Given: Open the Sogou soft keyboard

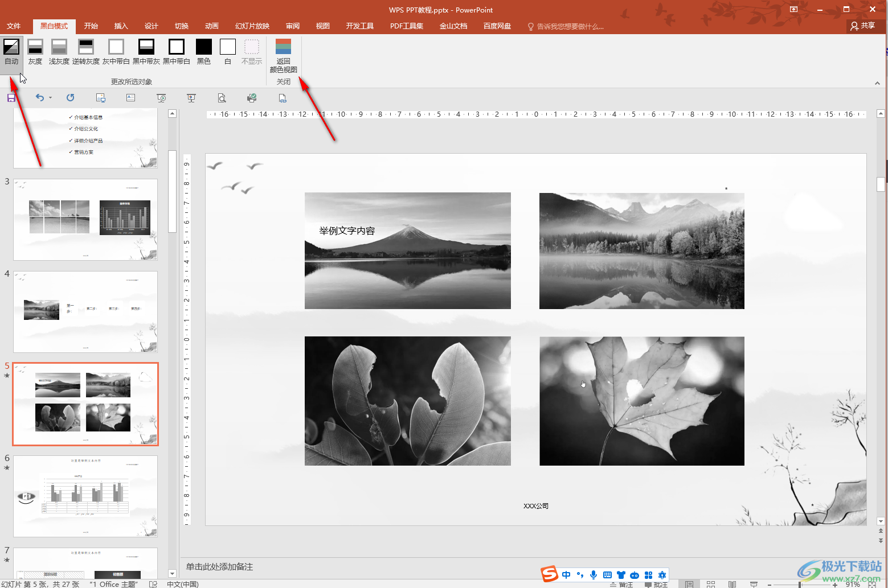Looking at the screenshot, I should (607, 575).
